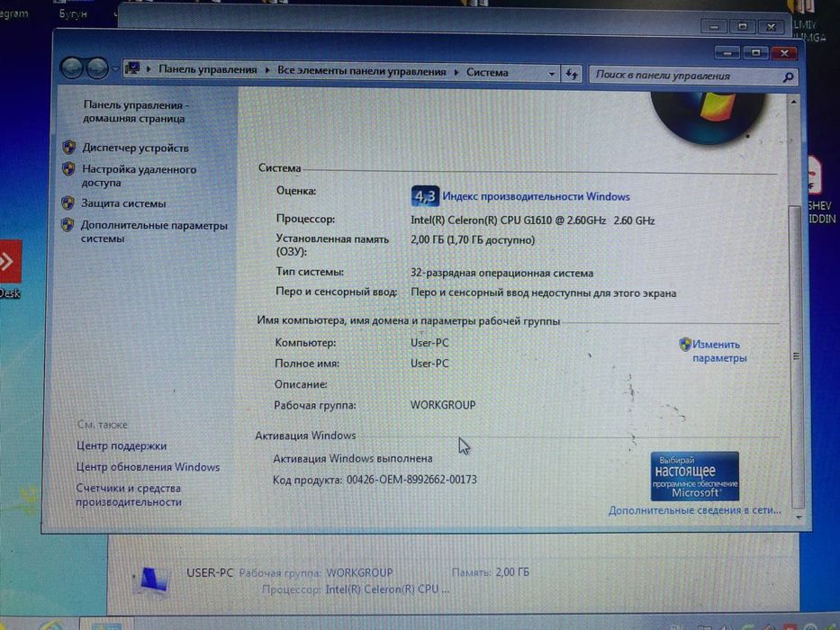Image resolution: width=840 pixels, height=630 pixels.
Task: Minimize the System window
Action: pyautogui.click(x=727, y=52)
